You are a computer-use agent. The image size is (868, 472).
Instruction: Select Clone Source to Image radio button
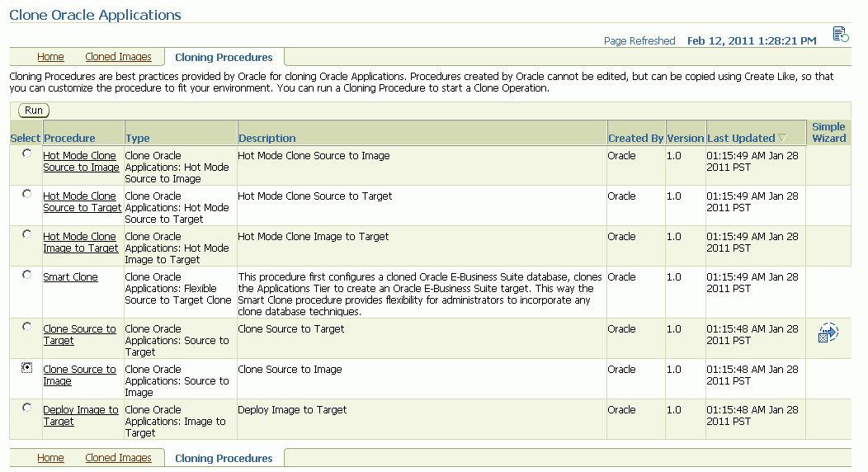(x=26, y=367)
